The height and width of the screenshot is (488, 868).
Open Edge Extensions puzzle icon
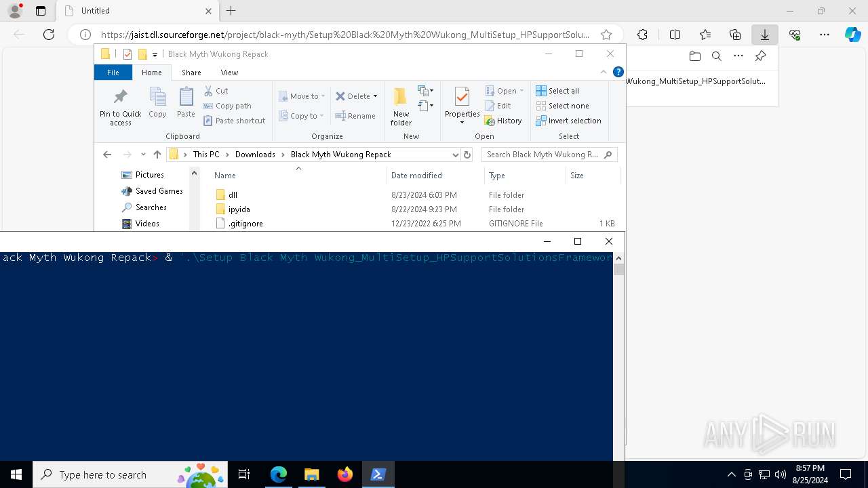click(642, 35)
